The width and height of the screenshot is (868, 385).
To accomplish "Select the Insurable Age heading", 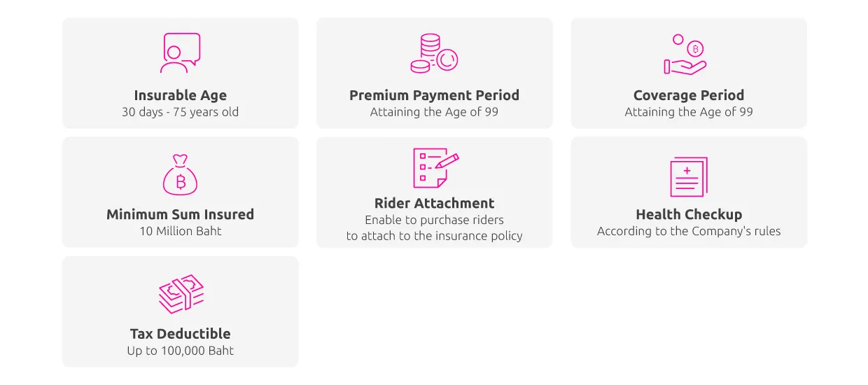I will coord(181,95).
